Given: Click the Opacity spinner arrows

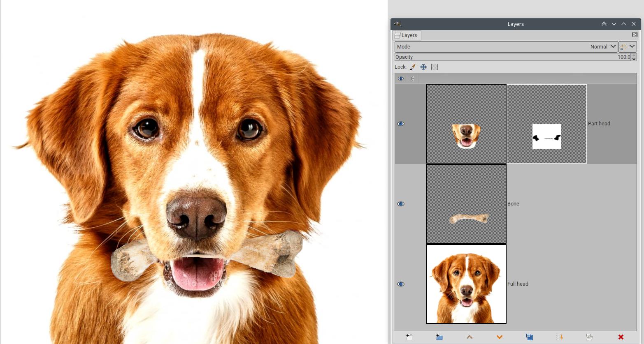Looking at the screenshot, I should [634, 57].
